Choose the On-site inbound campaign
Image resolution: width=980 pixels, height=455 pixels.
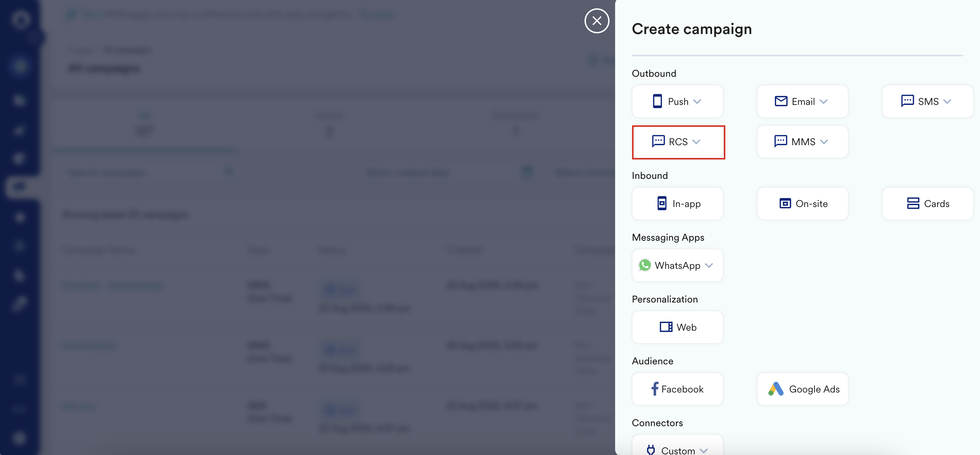click(802, 204)
